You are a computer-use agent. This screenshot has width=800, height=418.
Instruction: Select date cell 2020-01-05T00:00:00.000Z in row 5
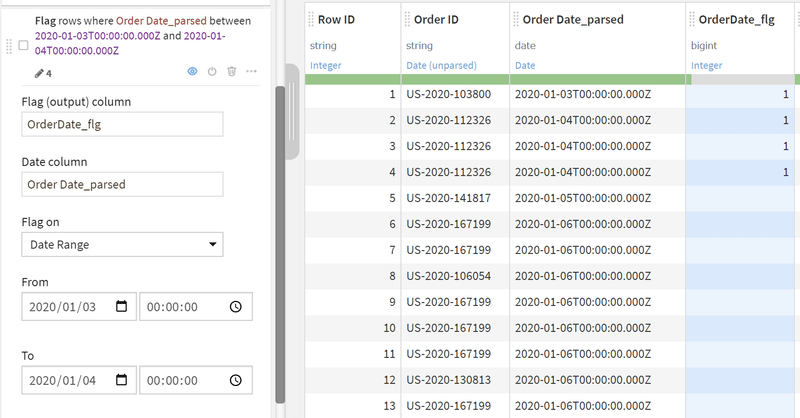[597, 198]
